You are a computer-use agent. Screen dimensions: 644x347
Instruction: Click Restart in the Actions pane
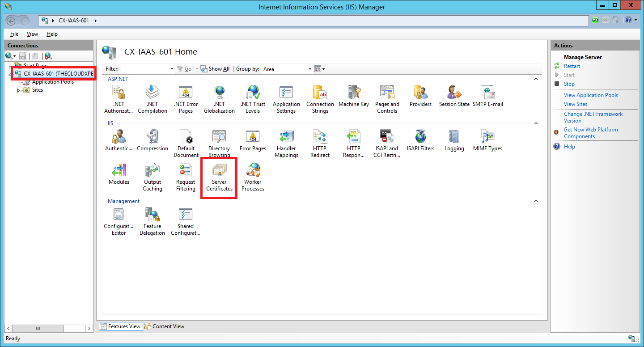tap(572, 66)
